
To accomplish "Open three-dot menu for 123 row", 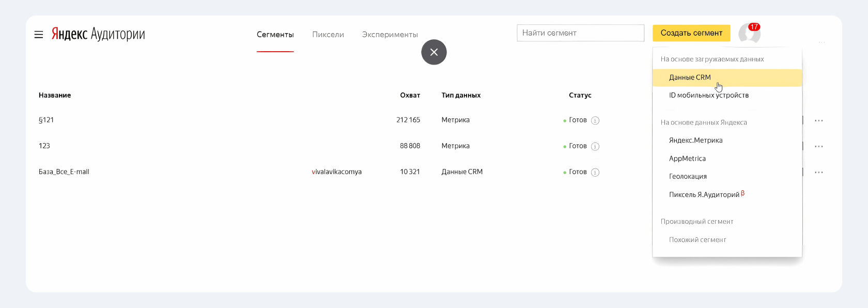I will coord(819,146).
